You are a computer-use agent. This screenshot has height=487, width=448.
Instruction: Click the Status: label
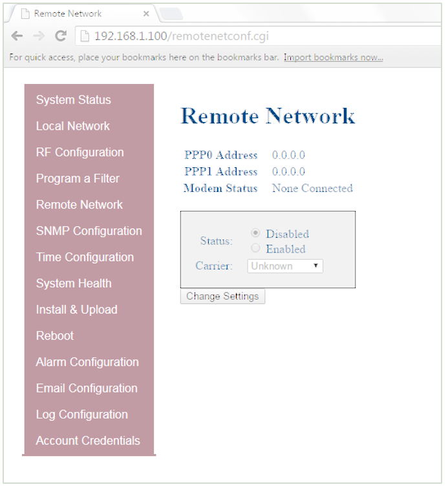pos(217,241)
